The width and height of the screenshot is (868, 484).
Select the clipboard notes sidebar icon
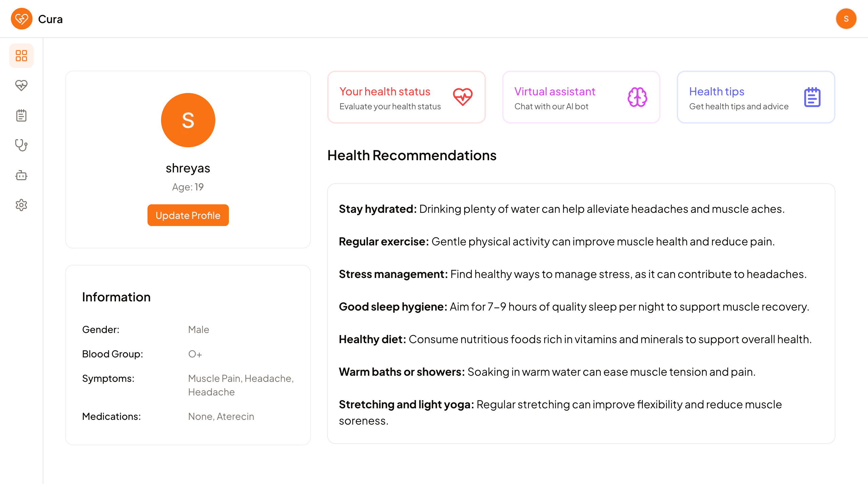pyautogui.click(x=21, y=115)
